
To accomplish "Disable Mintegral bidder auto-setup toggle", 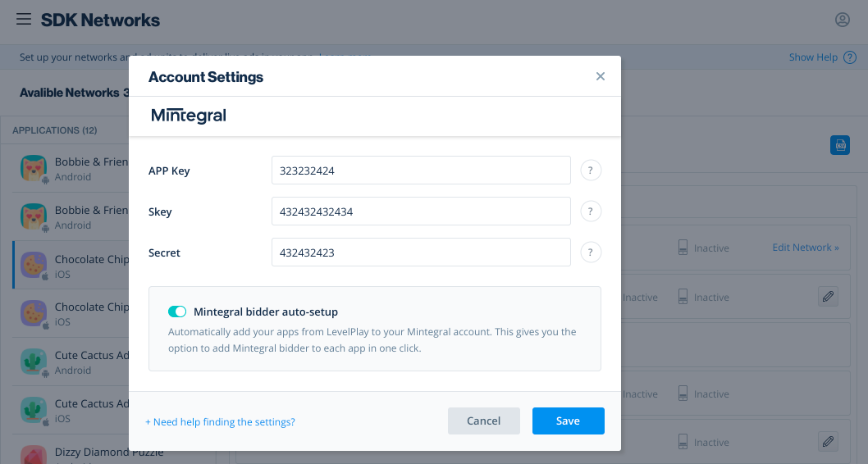I will [x=177, y=312].
